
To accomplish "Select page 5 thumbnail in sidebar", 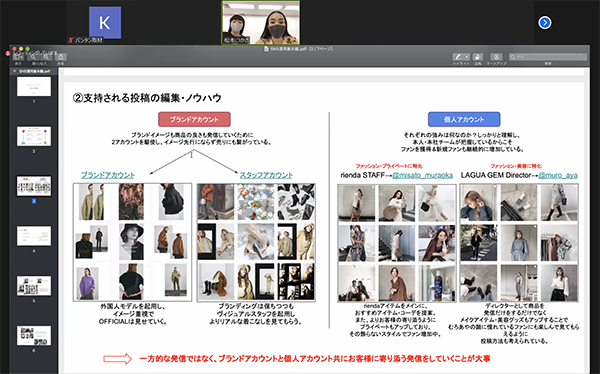I will [34, 286].
